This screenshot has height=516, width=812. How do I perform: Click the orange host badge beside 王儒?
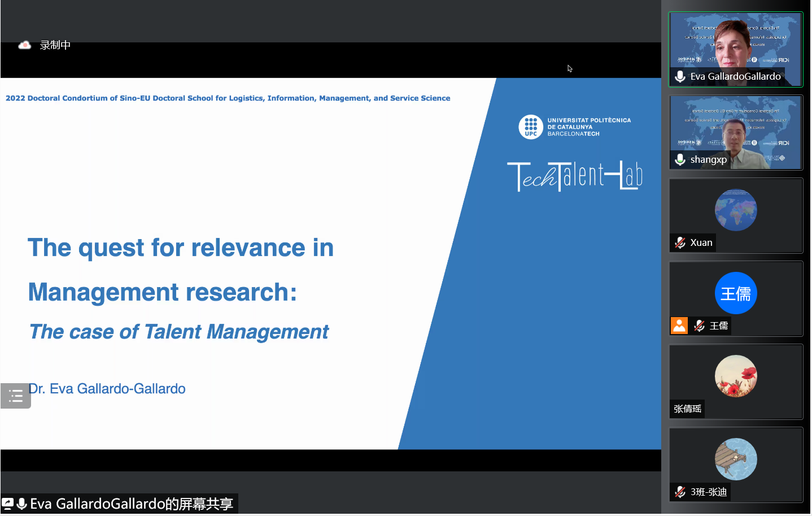679,326
